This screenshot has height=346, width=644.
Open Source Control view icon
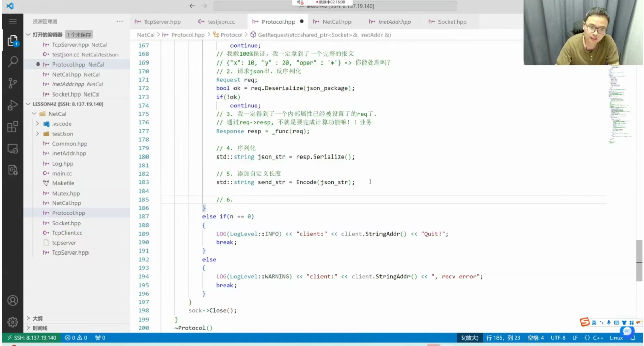click(x=13, y=84)
